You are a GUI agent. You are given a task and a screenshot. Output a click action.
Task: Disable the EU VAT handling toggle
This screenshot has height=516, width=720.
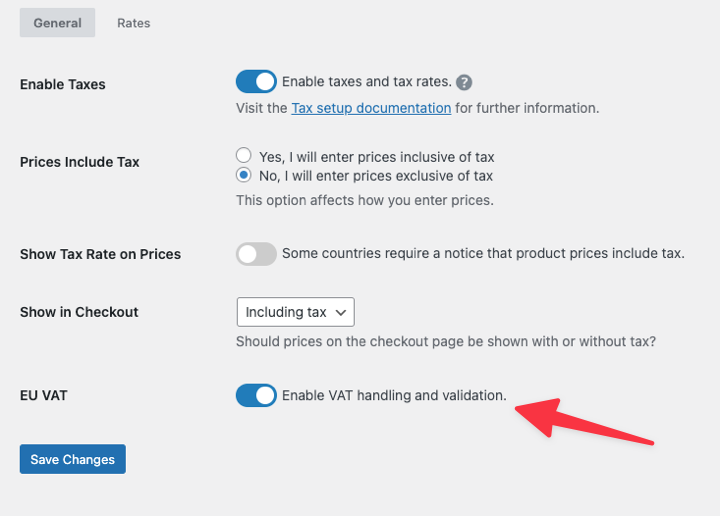point(256,396)
